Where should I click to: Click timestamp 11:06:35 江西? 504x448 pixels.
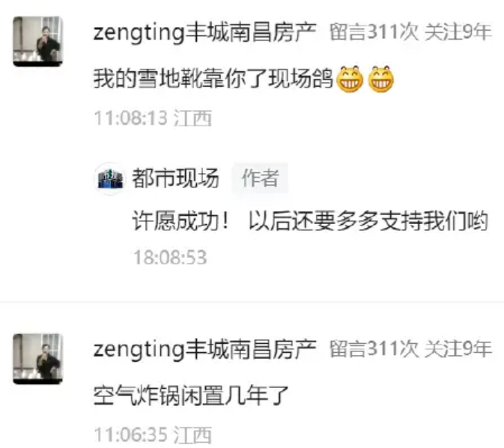pos(153,435)
